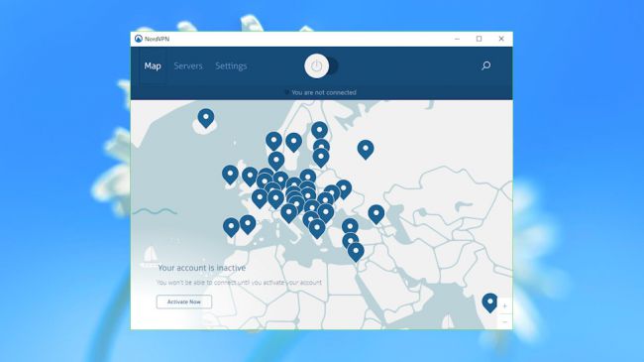Image resolution: width=644 pixels, height=362 pixels.
Task: Choose the Ireland server pin
Action: coord(230,175)
